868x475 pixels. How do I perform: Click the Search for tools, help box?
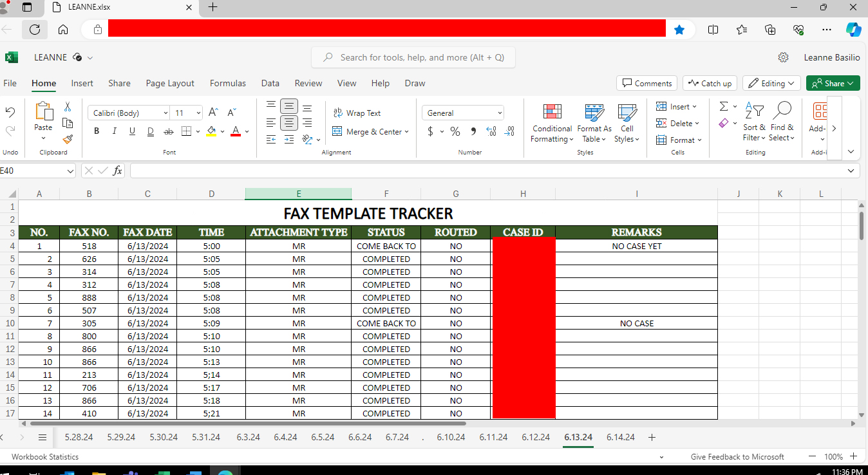coord(413,57)
